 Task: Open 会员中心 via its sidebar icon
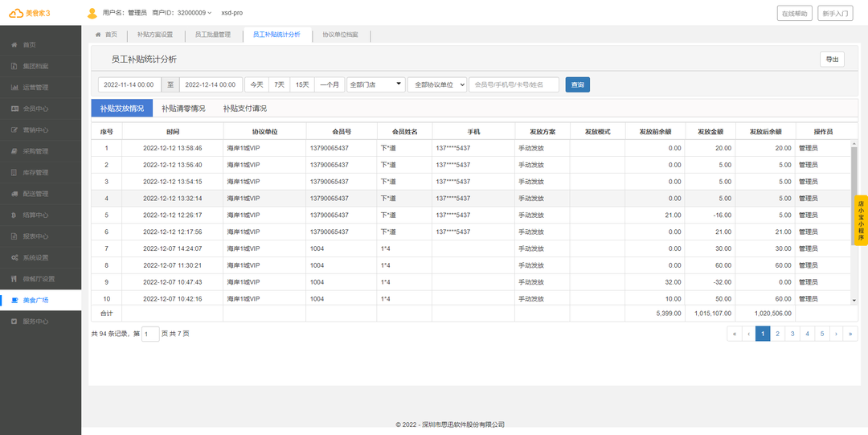click(14, 109)
